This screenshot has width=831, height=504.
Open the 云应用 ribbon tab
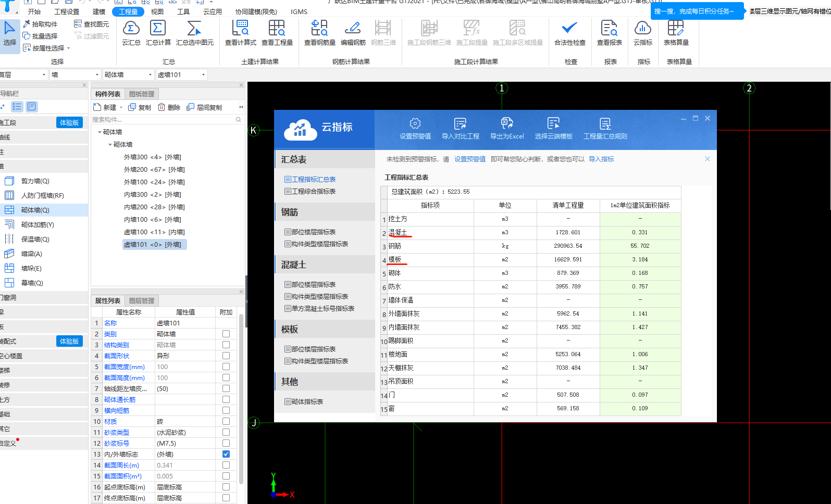(213, 11)
